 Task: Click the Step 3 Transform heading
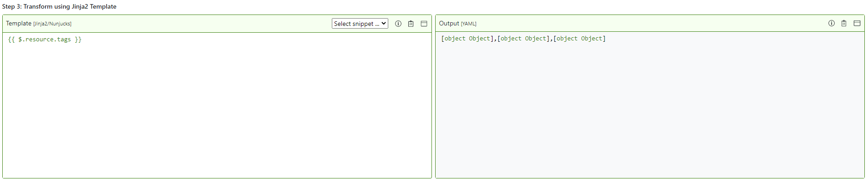[x=59, y=6]
